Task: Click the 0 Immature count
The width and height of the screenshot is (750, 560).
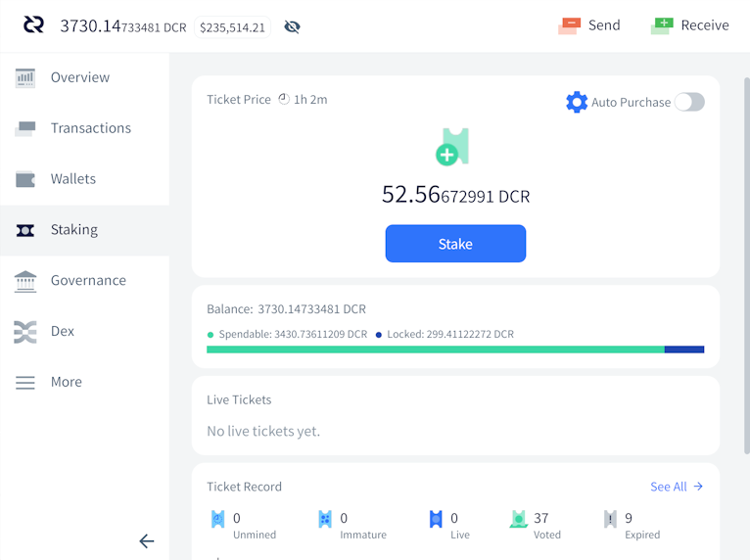Action: pos(344,518)
